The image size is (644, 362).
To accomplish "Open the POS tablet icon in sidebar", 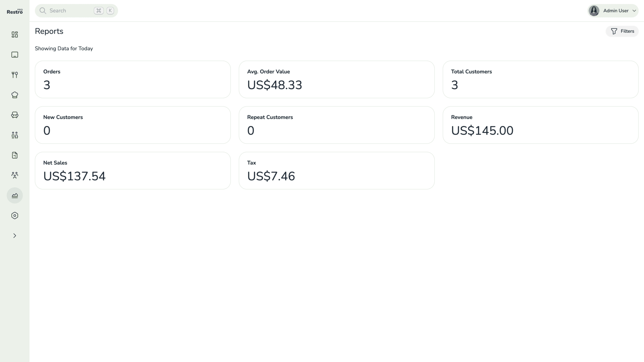I will pos(15,55).
